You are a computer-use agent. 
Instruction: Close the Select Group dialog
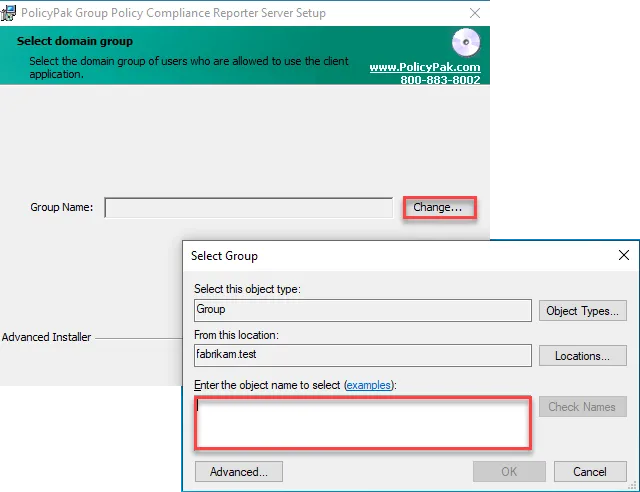[623, 256]
